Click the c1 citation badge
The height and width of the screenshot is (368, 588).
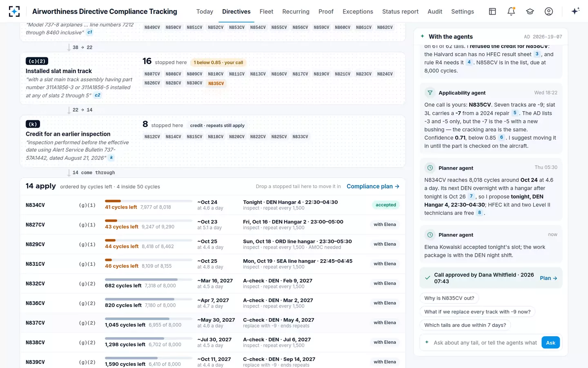pyautogui.click(x=90, y=32)
